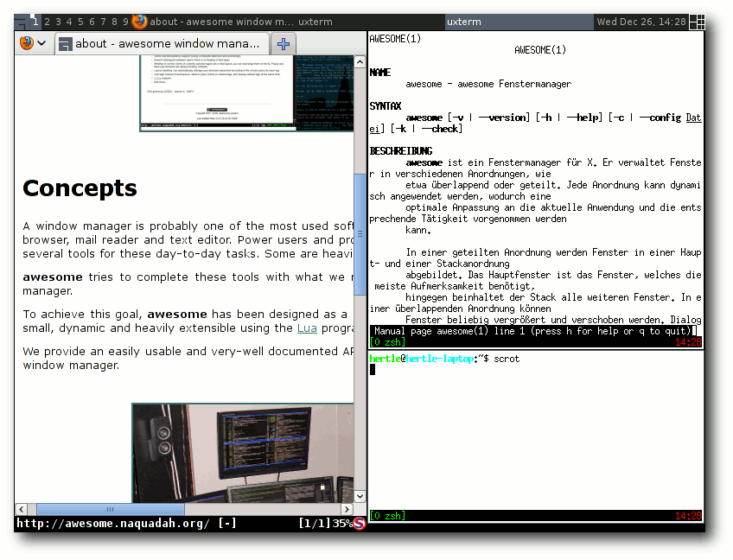Switch to workspace tag 5
This screenshot has width=733, height=560.
tap(80, 22)
